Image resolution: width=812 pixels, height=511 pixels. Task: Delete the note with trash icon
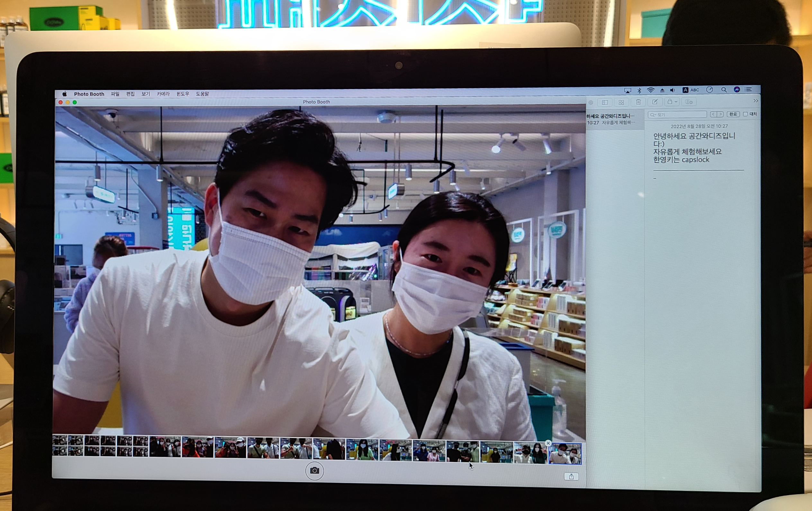point(638,102)
